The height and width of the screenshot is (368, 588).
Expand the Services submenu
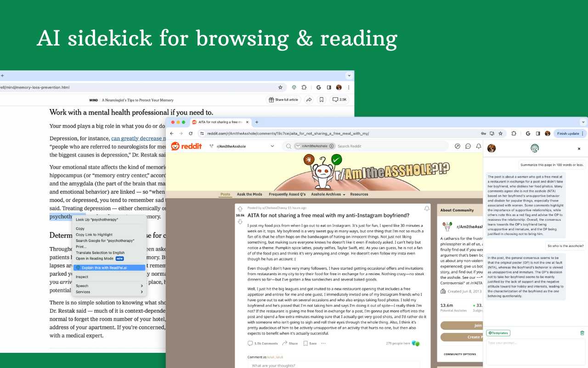pos(109,292)
